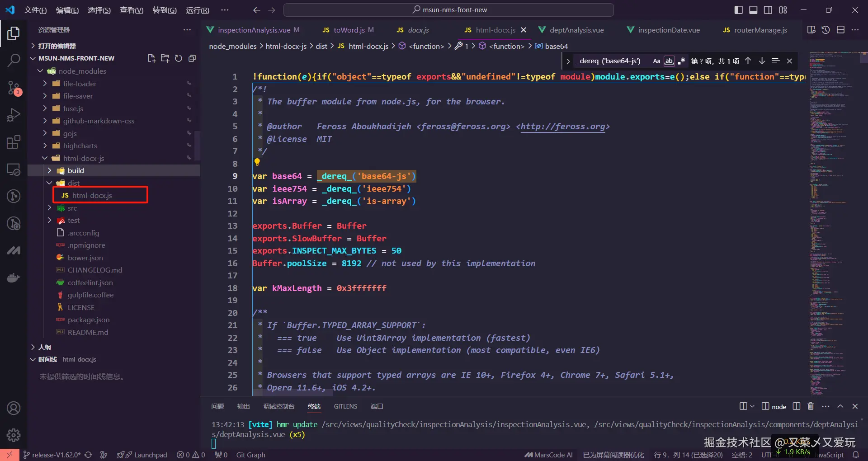Expand the src folder
The width and height of the screenshot is (868, 461).
tap(49, 208)
